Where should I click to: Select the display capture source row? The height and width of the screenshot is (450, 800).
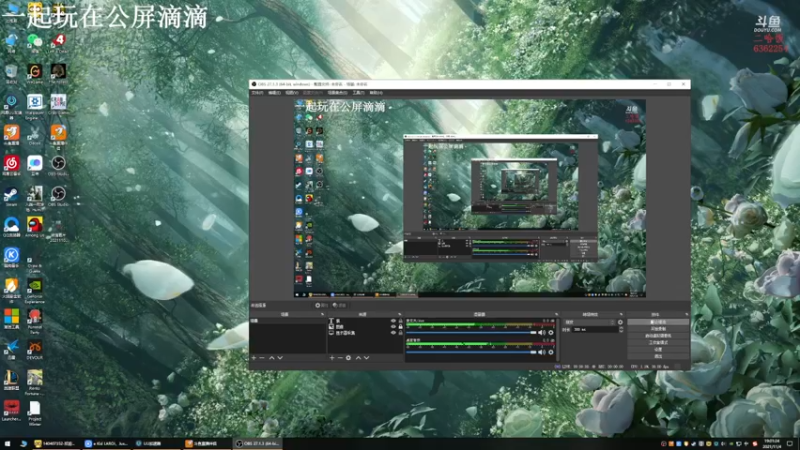[x=365, y=333]
